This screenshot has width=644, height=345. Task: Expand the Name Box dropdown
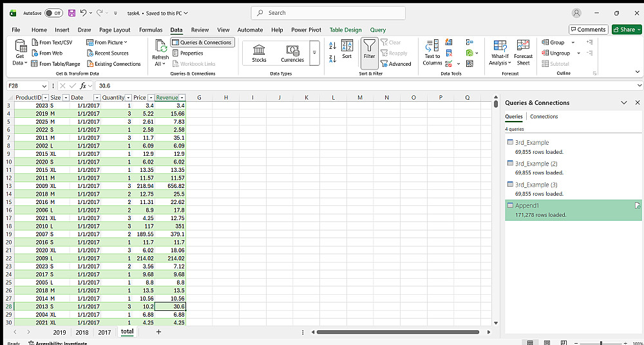tap(44, 86)
